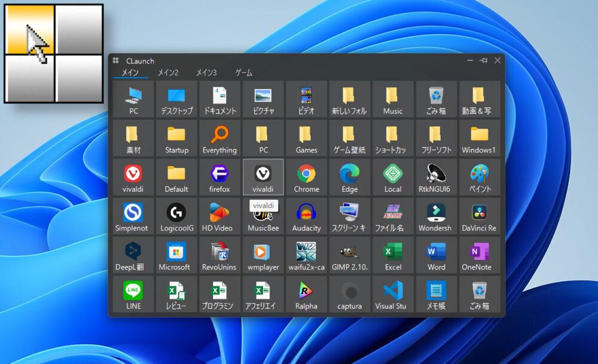Start Microsoft Edge browser
Image resolution: width=598 pixels, height=364 pixels.
(349, 178)
